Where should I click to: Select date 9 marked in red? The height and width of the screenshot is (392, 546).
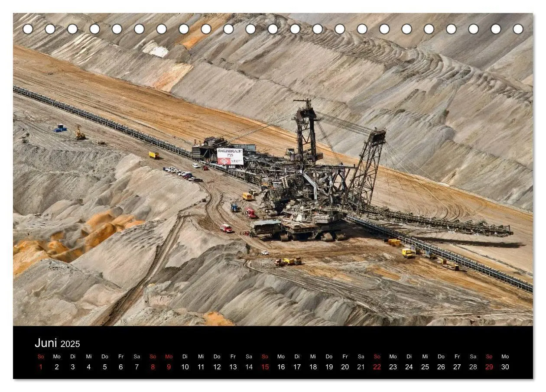tap(169, 367)
